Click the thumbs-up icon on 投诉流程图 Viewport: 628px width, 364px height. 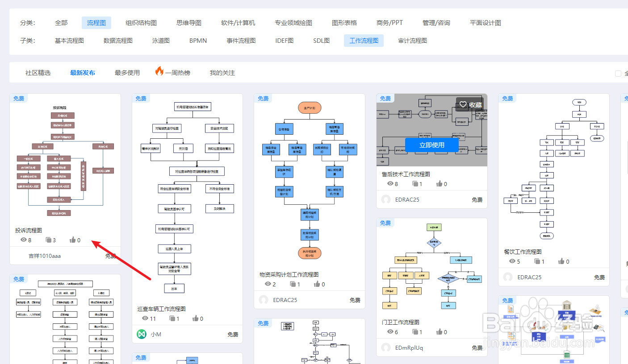(74, 240)
